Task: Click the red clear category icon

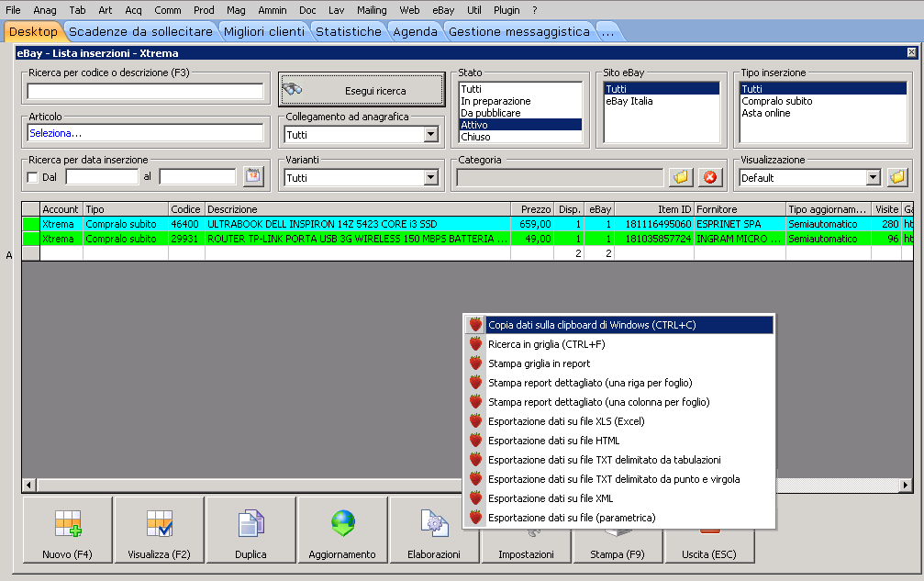Action: 709,177
